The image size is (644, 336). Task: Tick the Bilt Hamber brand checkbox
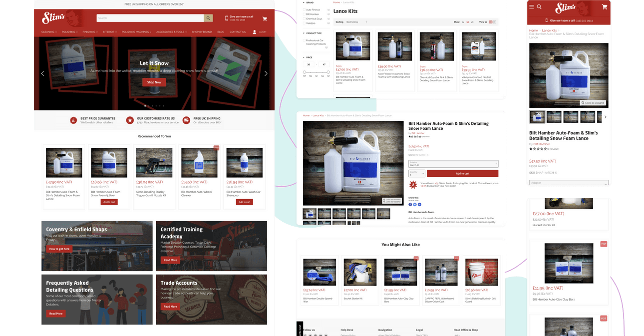pos(304,14)
